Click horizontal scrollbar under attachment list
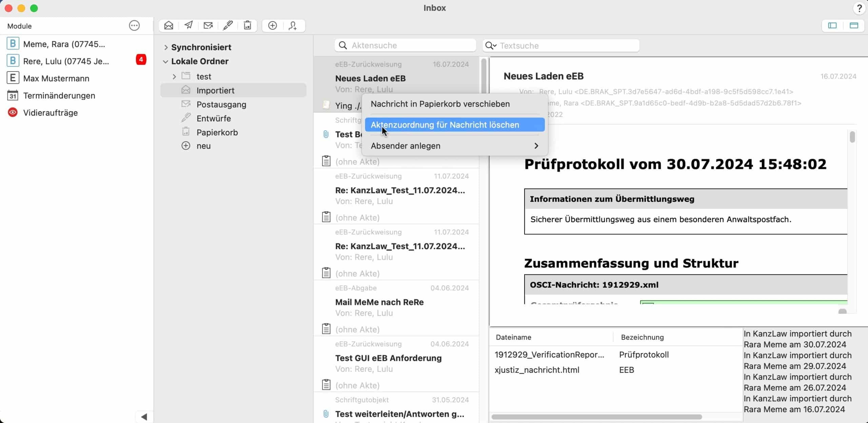 [597, 417]
